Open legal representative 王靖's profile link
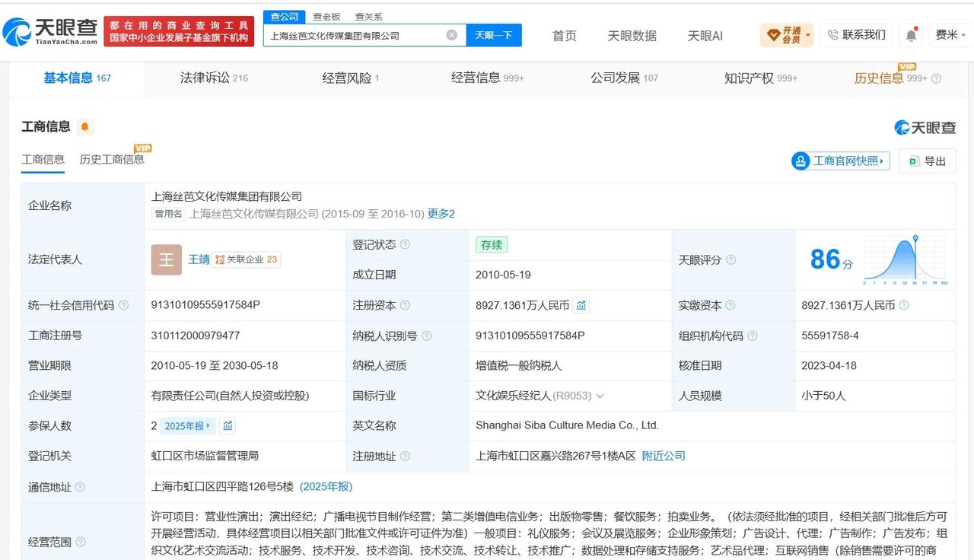The height and width of the screenshot is (560, 974). 198,259
